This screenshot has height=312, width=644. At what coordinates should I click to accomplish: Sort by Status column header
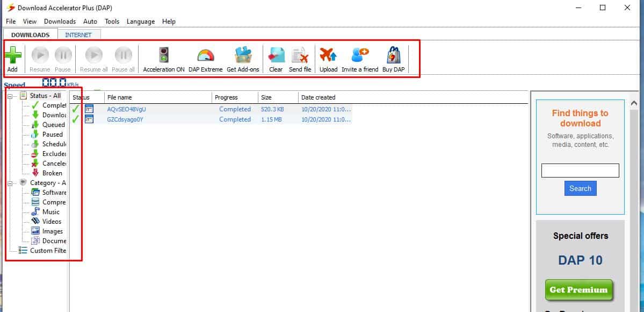tap(87, 97)
